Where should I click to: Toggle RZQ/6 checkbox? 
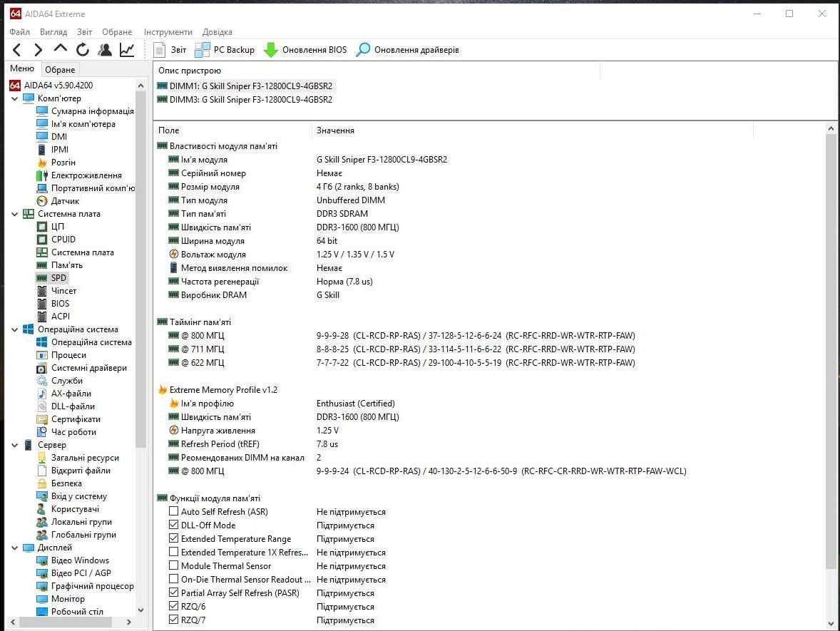(x=173, y=606)
